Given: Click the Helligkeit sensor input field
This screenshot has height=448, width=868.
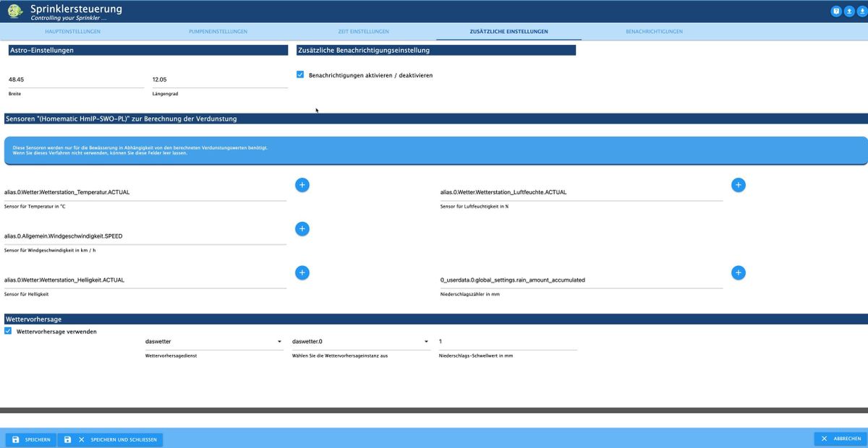Looking at the screenshot, I should 145,280.
